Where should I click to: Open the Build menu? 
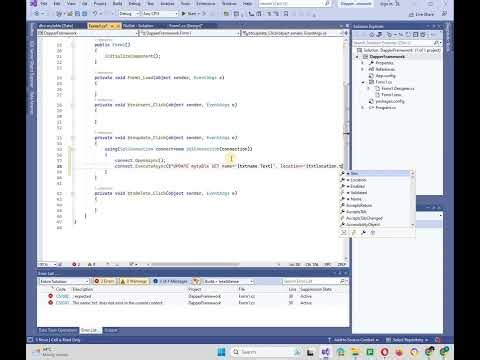point(117,4)
